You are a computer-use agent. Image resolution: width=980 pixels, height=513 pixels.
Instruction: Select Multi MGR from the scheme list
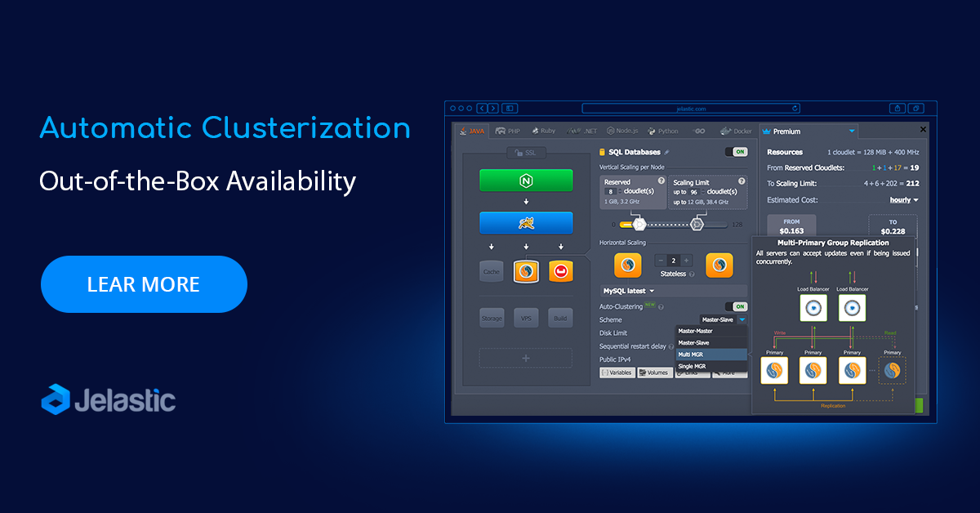(x=712, y=353)
